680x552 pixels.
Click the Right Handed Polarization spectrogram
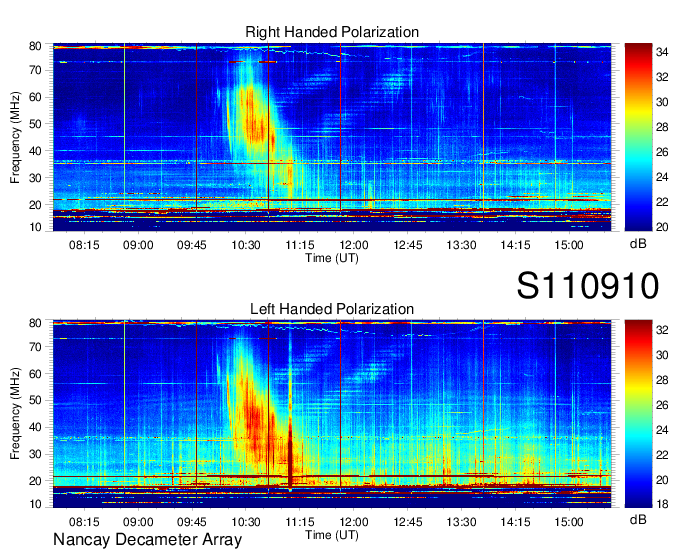click(x=332, y=137)
